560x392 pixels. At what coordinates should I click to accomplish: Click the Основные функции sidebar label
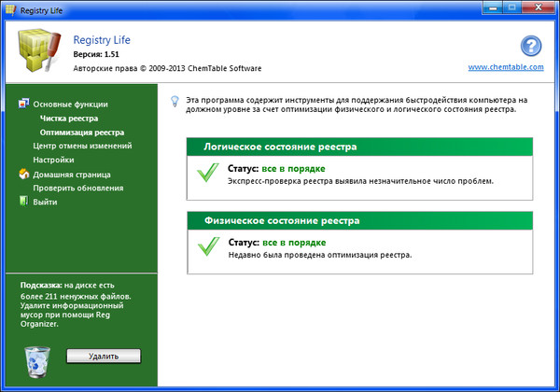[x=71, y=105]
